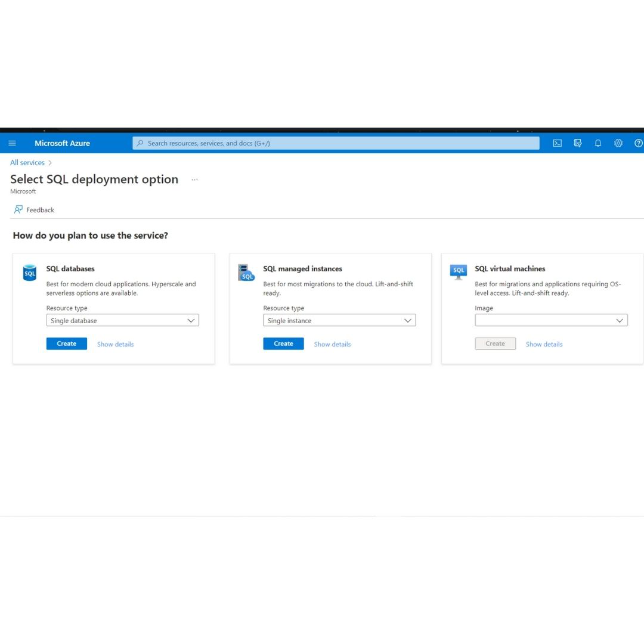Click the search magnifier icon
Viewport: 644px width, 644px height.
[x=140, y=143]
